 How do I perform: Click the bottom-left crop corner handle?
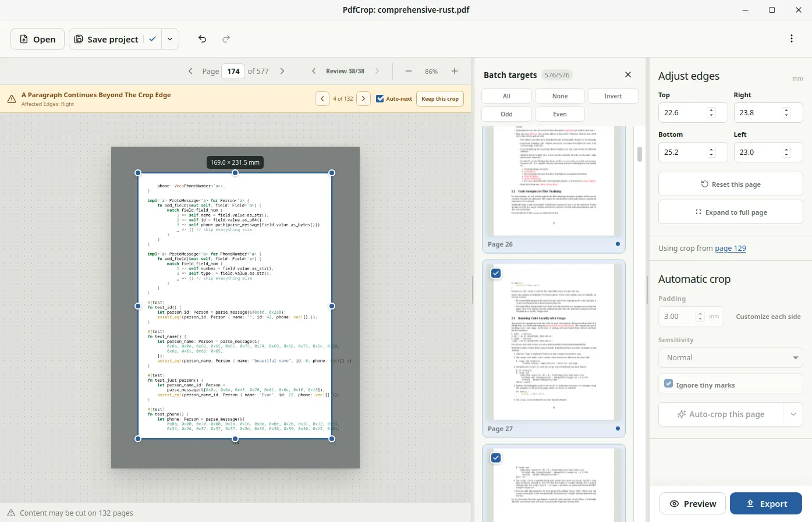pyautogui.click(x=138, y=439)
